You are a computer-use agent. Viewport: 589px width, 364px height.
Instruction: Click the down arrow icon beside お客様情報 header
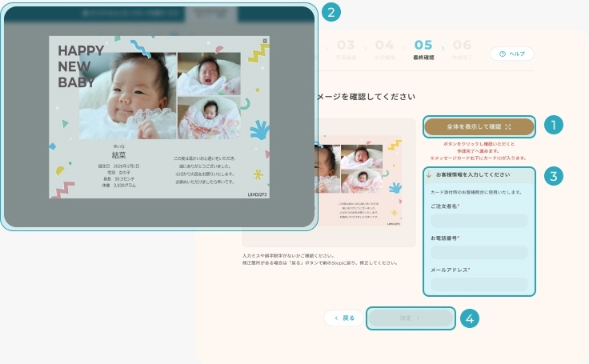[x=430, y=174]
